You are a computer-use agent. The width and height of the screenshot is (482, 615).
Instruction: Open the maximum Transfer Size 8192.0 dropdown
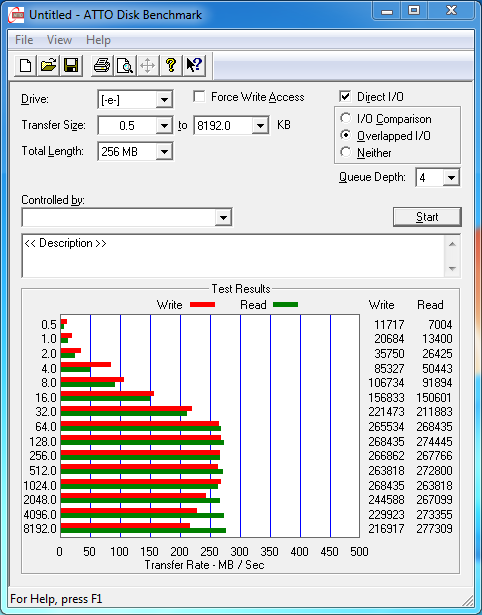(x=260, y=126)
